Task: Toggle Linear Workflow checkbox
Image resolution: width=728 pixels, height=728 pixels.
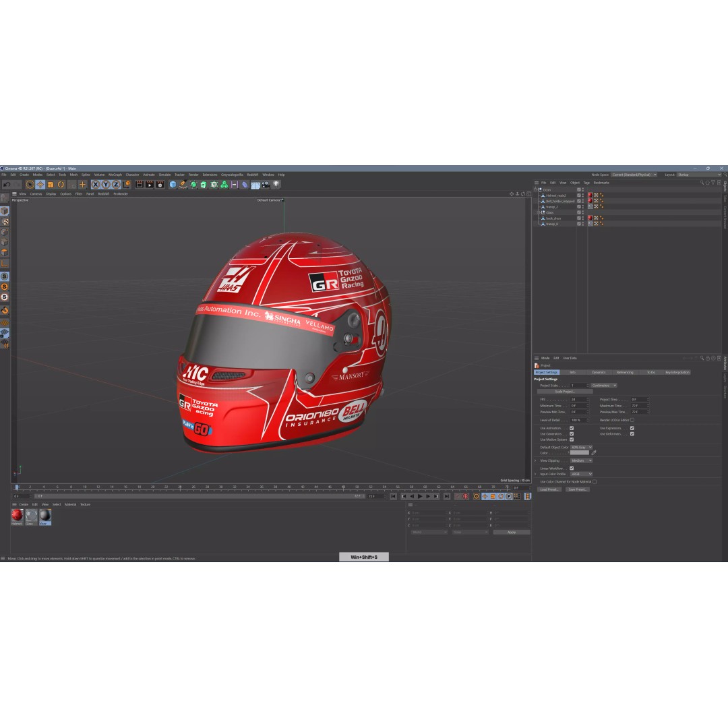Action: click(572, 468)
